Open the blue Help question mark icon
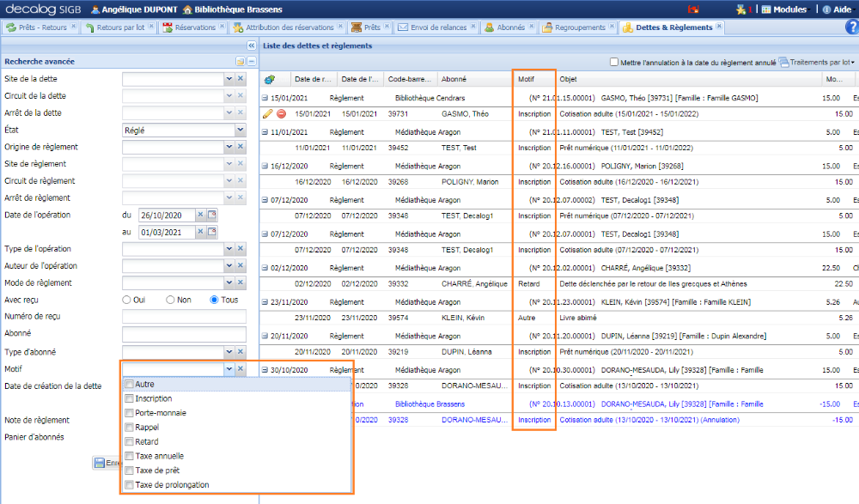Viewport: 859px width, 504px height. [851, 27]
